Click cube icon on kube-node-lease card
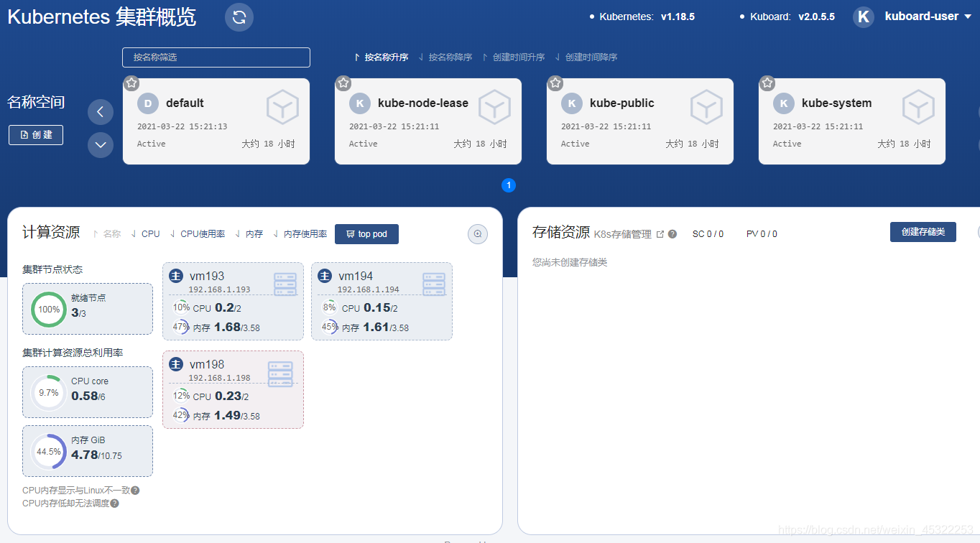Viewport: 980px width, 543px height. click(x=494, y=108)
